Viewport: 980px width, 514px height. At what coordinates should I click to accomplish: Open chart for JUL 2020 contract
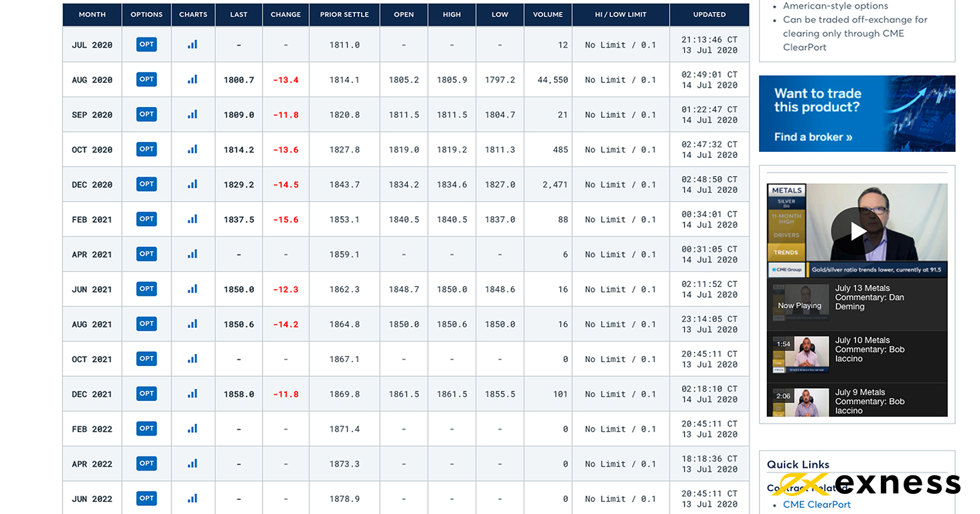193,44
